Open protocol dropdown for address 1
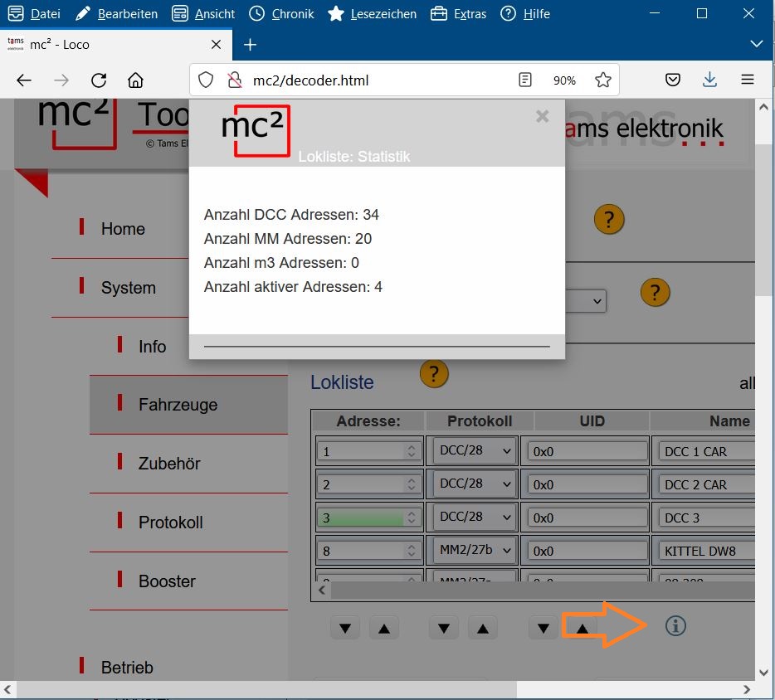775x700 pixels. [x=474, y=450]
